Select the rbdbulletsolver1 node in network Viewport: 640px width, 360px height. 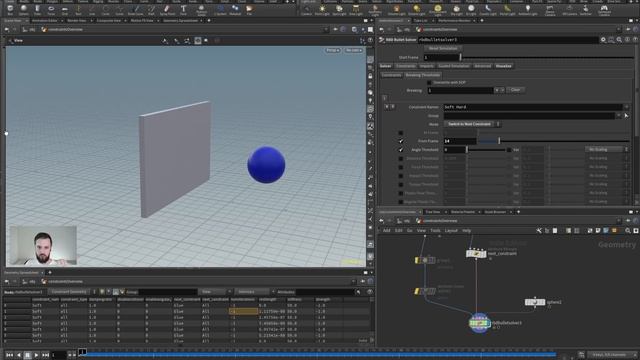tap(479, 323)
